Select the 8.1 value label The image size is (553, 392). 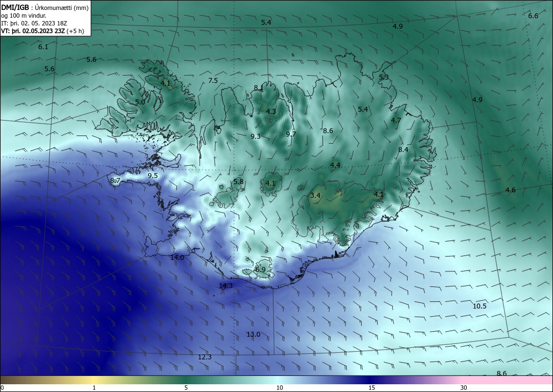pyautogui.click(x=258, y=88)
